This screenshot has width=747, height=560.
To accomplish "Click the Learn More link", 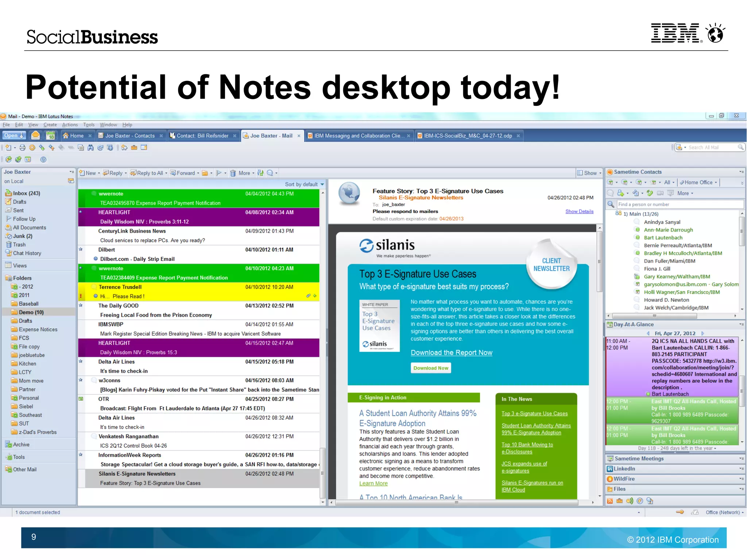I will tap(373, 483).
